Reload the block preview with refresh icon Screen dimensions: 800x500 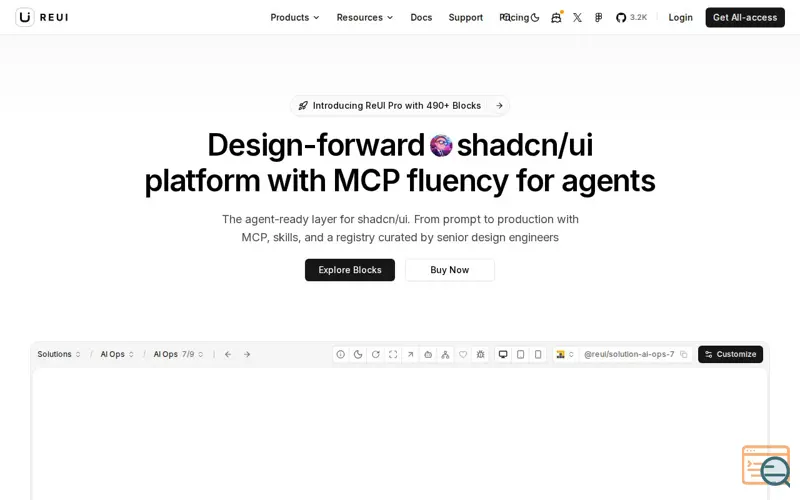(376, 354)
